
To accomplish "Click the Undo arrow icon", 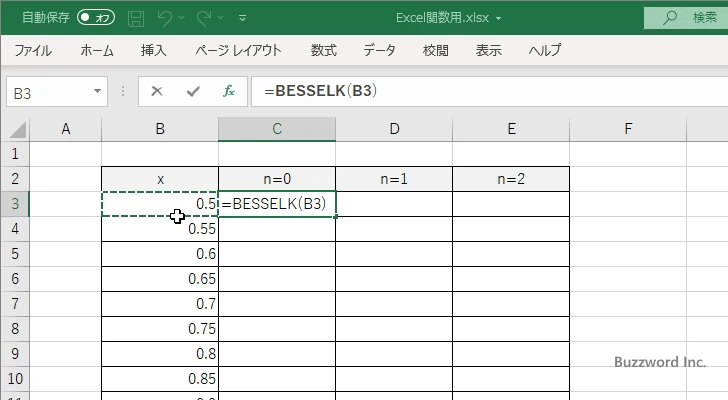I will 164,18.
